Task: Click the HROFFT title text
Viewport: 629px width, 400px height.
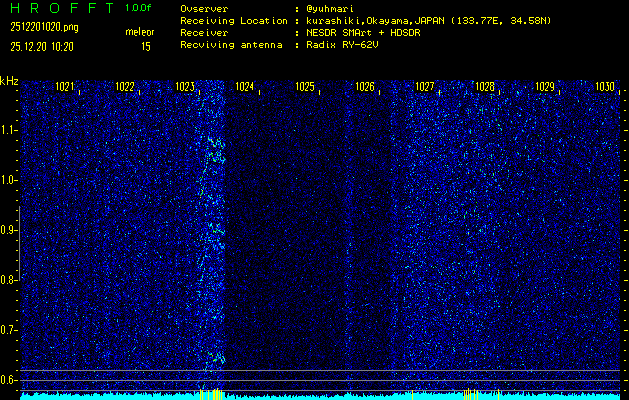Action: point(63,8)
